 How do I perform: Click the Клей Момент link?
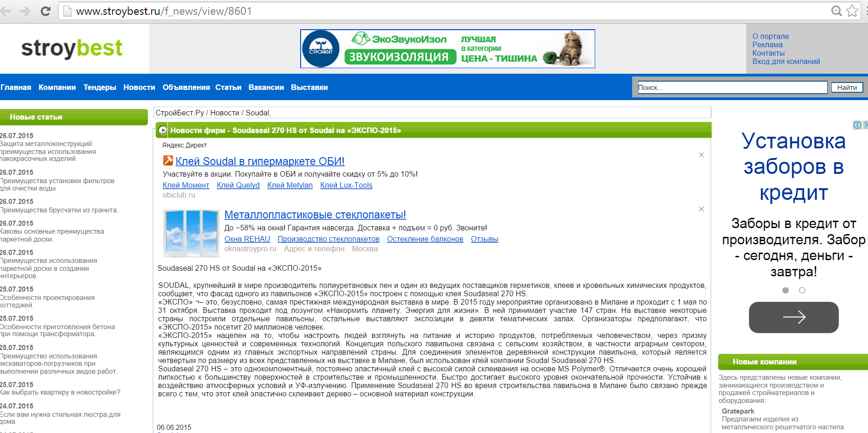tap(186, 185)
